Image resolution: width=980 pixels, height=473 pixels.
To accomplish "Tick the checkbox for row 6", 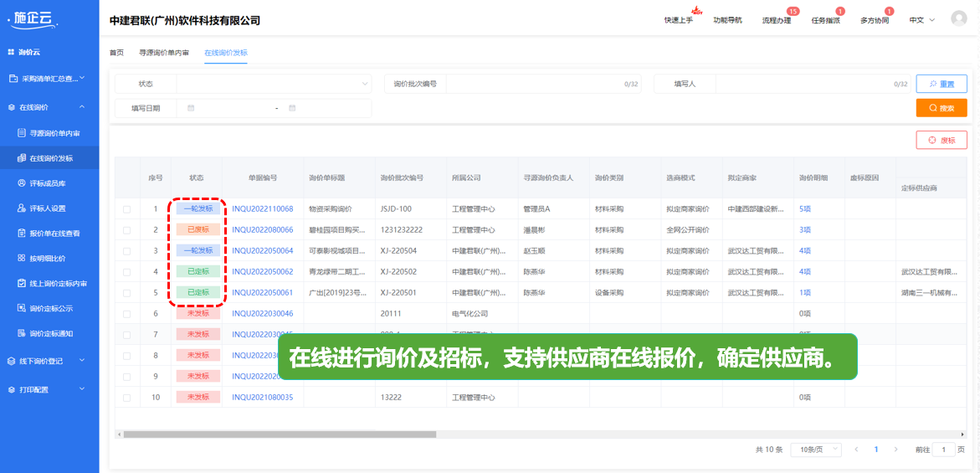I will tap(127, 314).
